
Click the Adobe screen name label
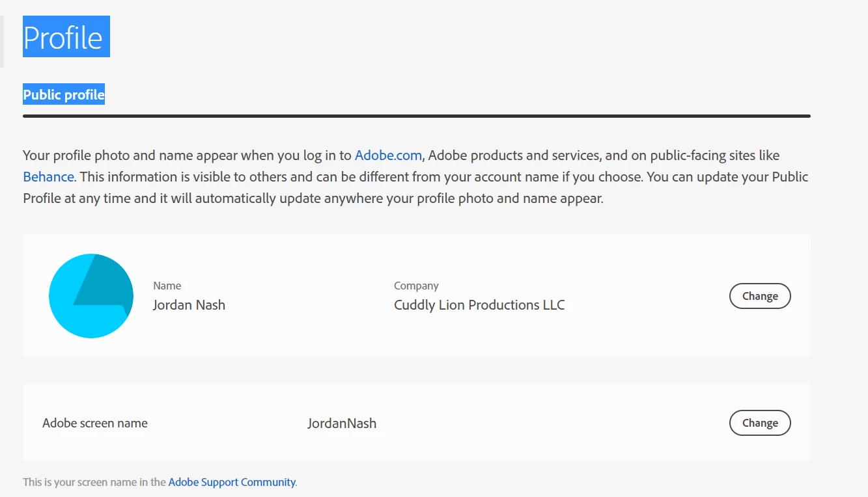[x=95, y=423]
